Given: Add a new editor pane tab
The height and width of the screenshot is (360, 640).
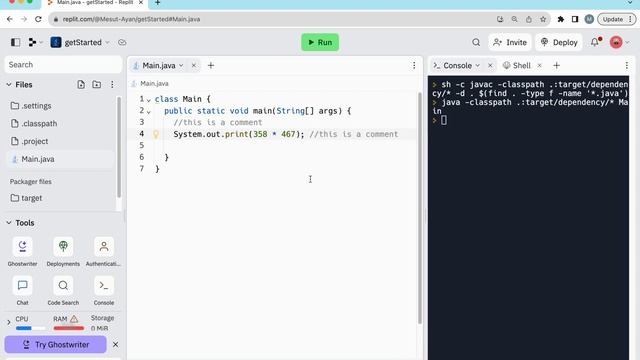Looking at the screenshot, I should tap(211, 65).
